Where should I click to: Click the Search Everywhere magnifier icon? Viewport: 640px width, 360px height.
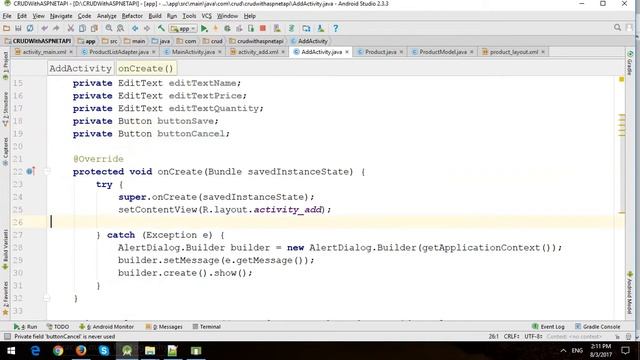[x=617, y=28]
